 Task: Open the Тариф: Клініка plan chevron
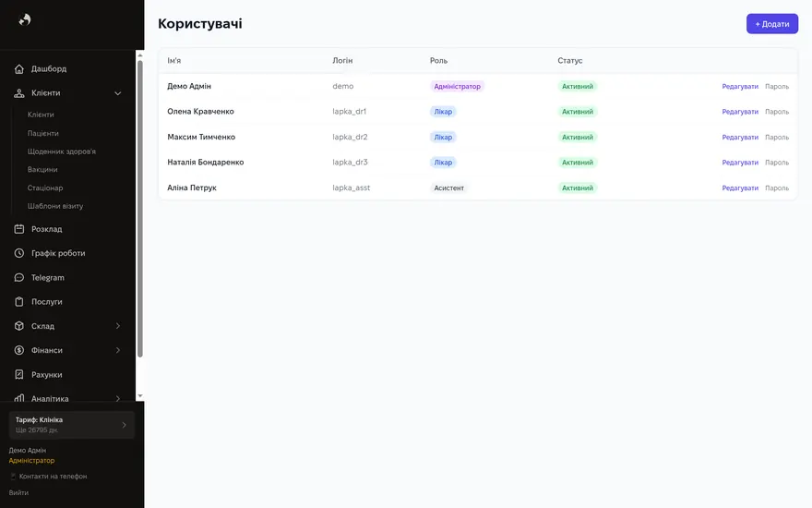click(124, 425)
